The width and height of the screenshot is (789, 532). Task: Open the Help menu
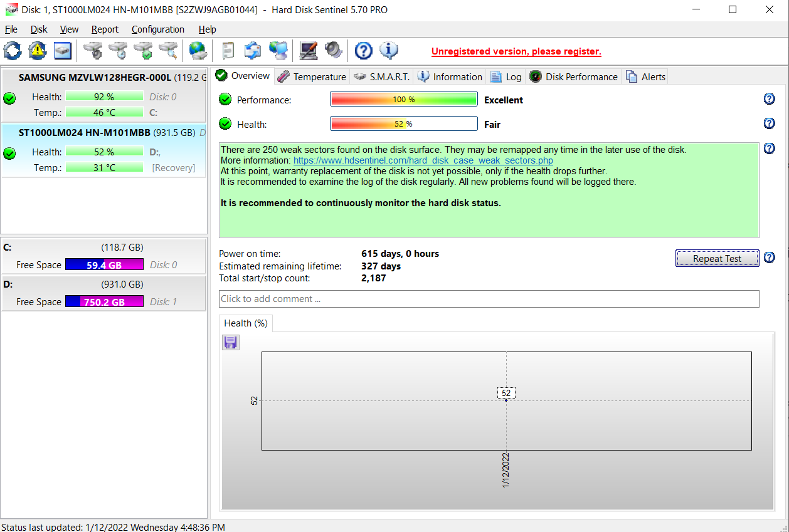[208, 29]
